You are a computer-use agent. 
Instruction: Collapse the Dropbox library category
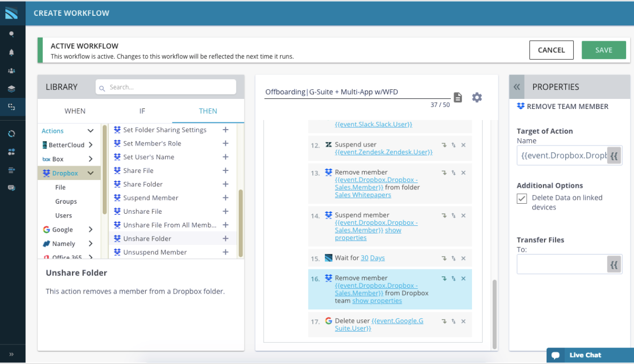(90, 173)
